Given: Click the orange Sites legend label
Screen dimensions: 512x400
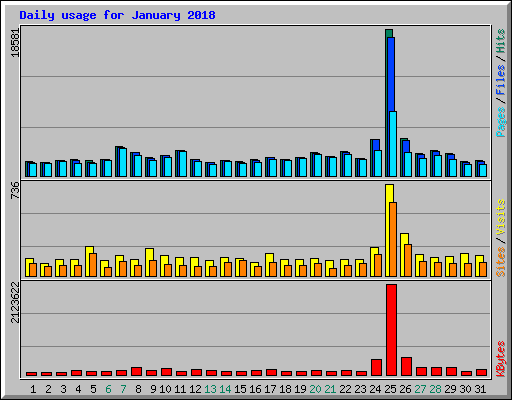Looking at the screenshot, I should click(501, 262).
